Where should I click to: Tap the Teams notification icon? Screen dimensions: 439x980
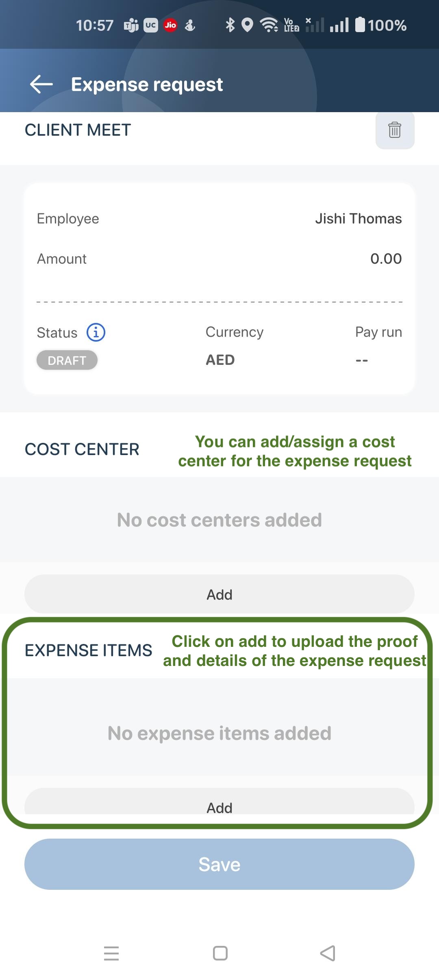tap(131, 26)
